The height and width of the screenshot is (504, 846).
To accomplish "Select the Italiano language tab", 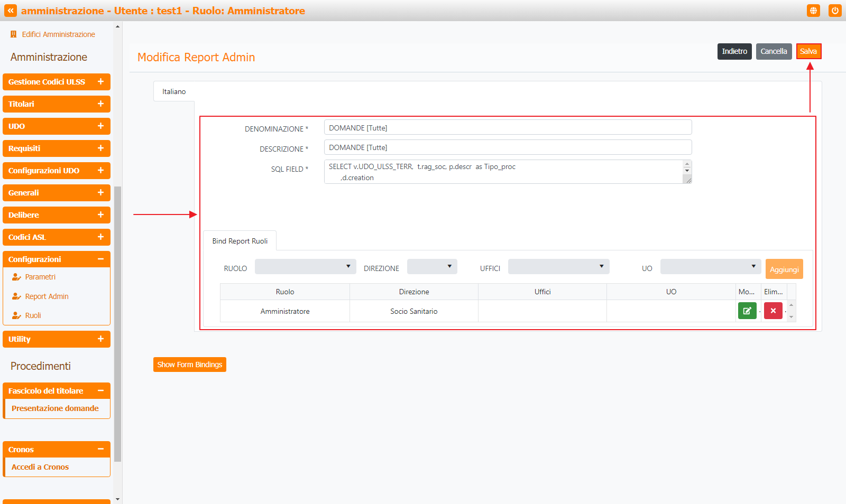I will 174,91.
